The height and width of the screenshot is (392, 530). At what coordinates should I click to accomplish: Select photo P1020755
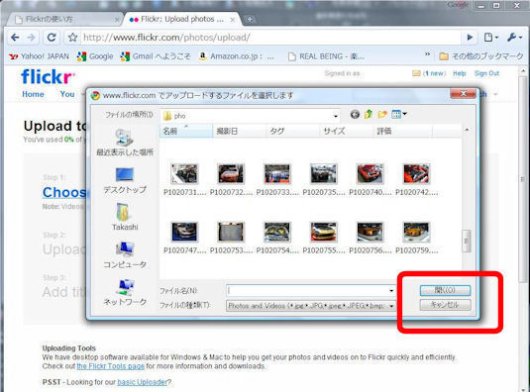[x=323, y=238]
